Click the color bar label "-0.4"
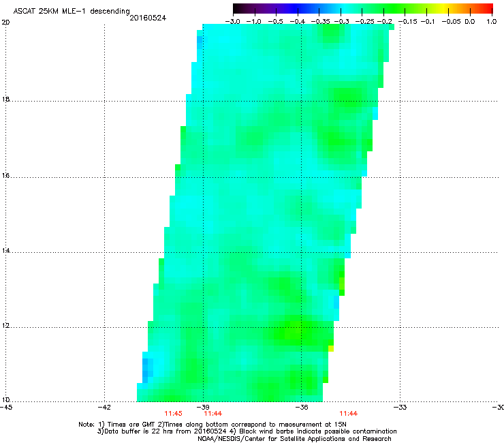This screenshot has height=443, width=504. [x=298, y=22]
